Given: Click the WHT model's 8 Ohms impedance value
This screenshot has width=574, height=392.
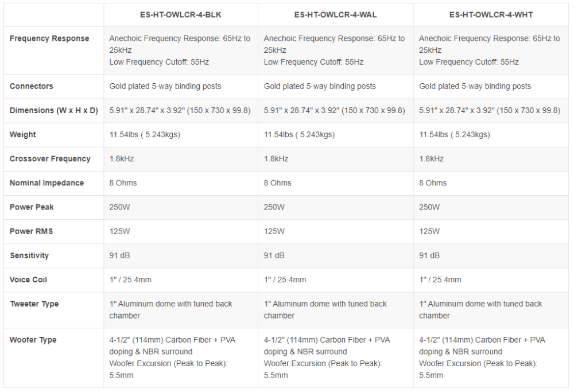Looking at the screenshot, I should coord(433,183).
